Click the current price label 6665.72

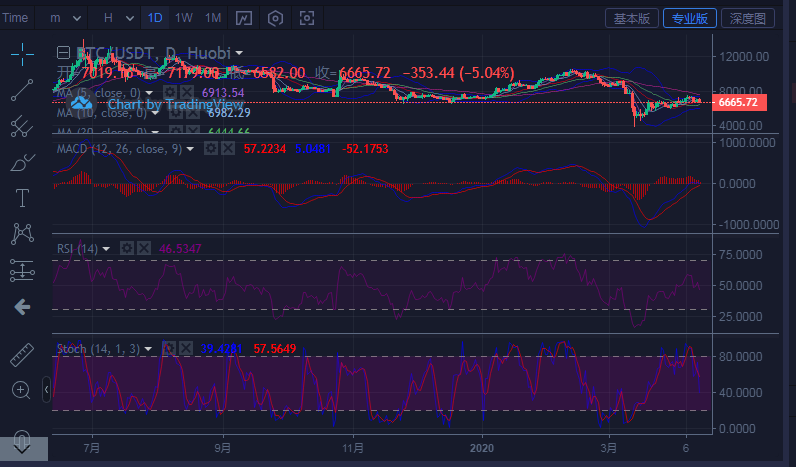coord(739,102)
